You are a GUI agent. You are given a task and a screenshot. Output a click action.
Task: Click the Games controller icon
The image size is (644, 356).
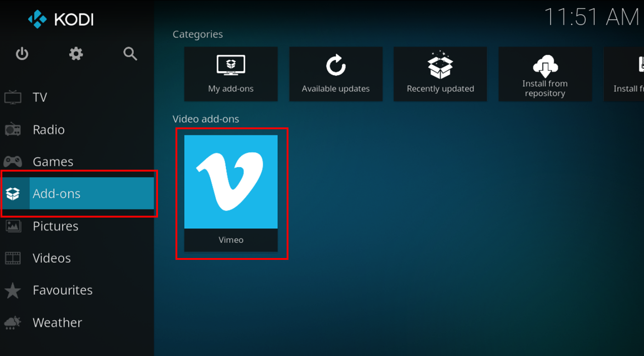coord(13,161)
